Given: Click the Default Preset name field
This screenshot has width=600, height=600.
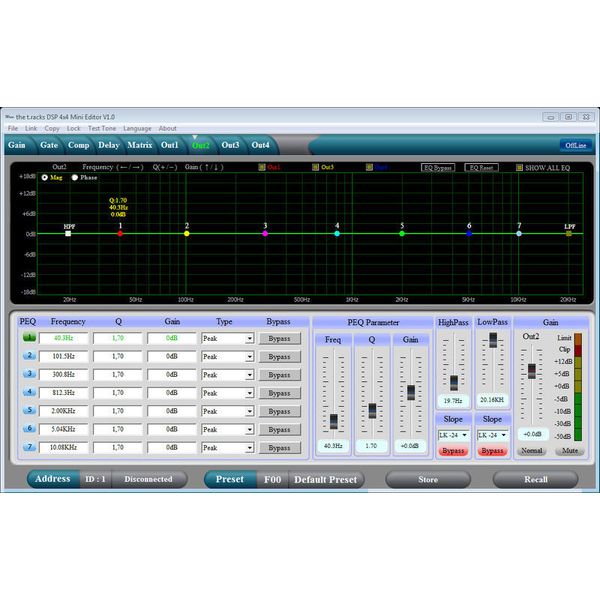Looking at the screenshot, I should click(326, 479).
